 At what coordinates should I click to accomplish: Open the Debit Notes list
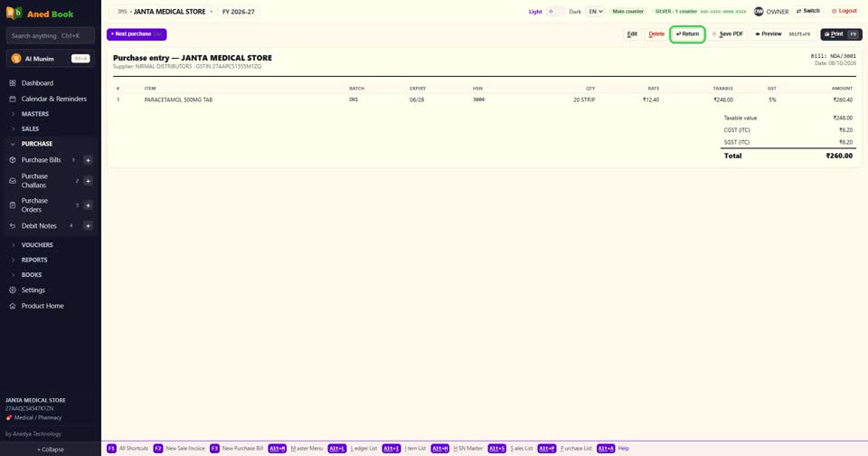coord(41,225)
